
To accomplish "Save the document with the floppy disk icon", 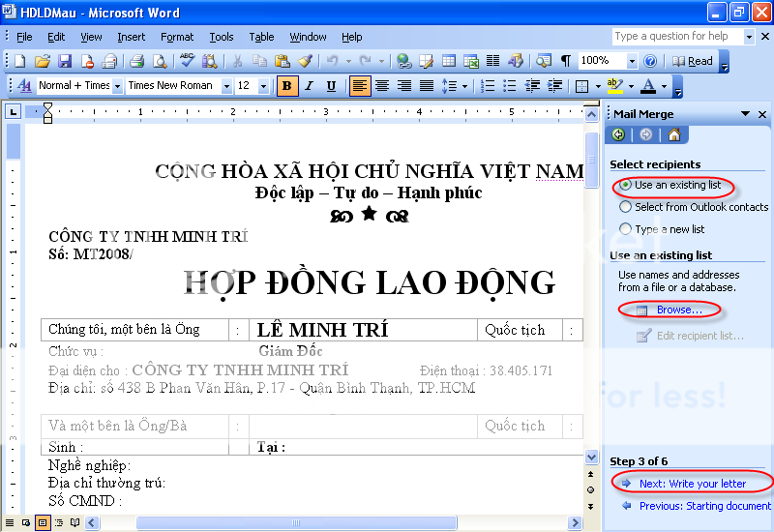I will click(65, 61).
